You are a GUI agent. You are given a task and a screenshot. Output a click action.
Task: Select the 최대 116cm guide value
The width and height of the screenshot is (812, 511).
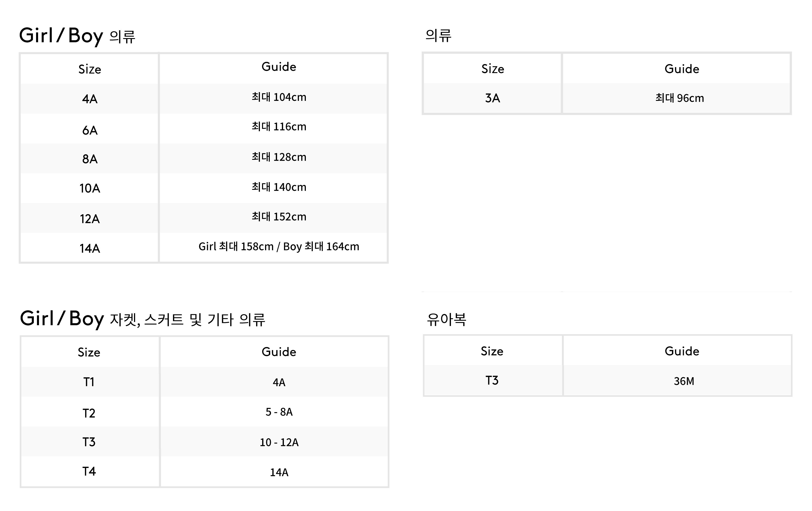pos(279,127)
